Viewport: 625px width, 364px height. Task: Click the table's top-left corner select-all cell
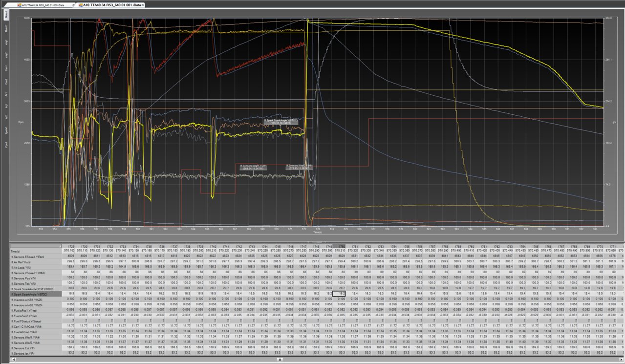(x=35, y=246)
